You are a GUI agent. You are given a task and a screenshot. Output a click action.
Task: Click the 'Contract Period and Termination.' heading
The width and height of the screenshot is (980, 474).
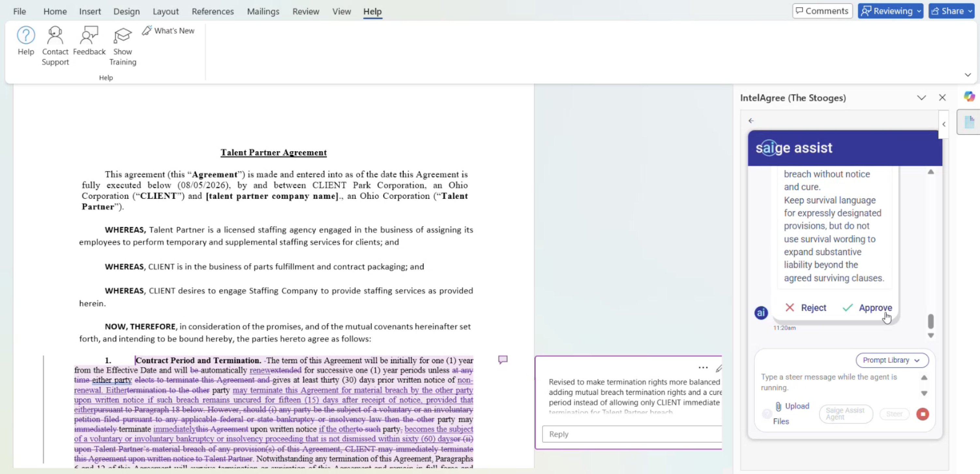coord(198,360)
